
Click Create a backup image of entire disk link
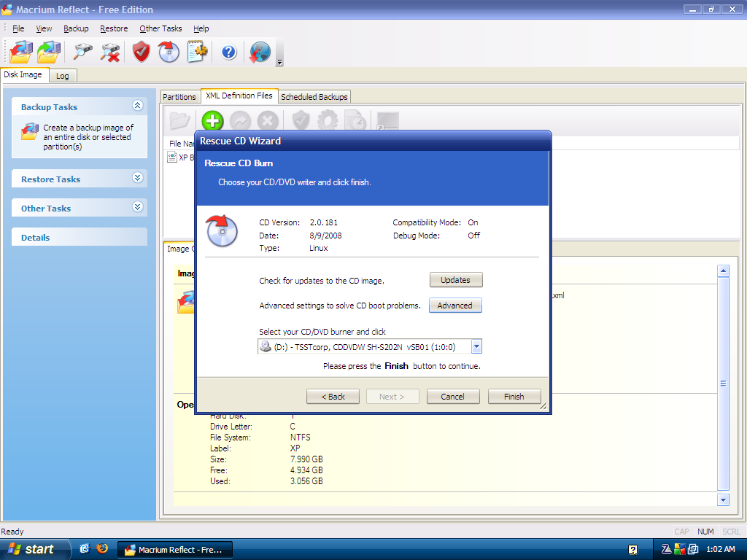coord(88,137)
